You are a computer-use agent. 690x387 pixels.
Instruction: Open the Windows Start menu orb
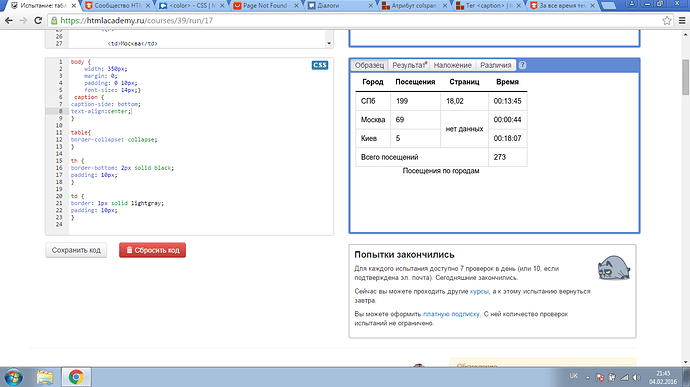coord(13,377)
